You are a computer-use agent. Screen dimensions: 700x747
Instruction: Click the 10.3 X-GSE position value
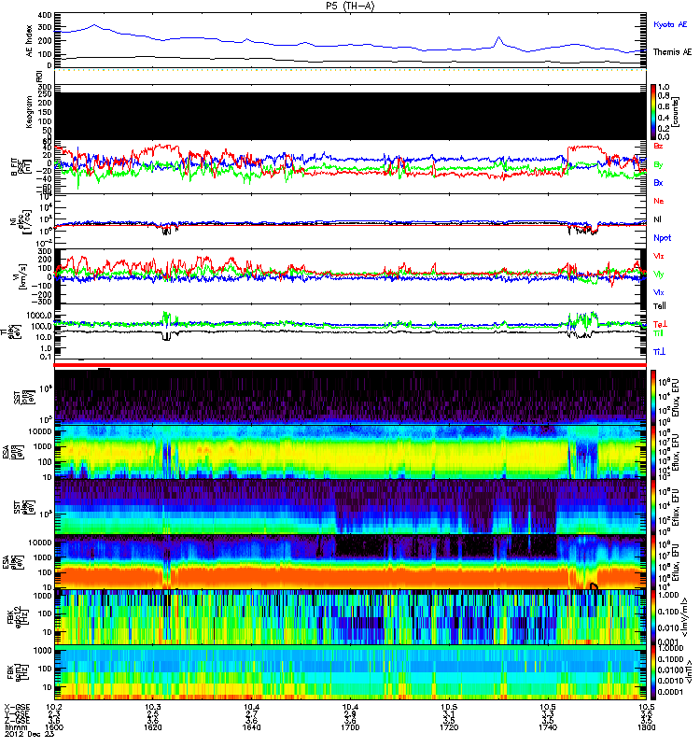(153, 707)
